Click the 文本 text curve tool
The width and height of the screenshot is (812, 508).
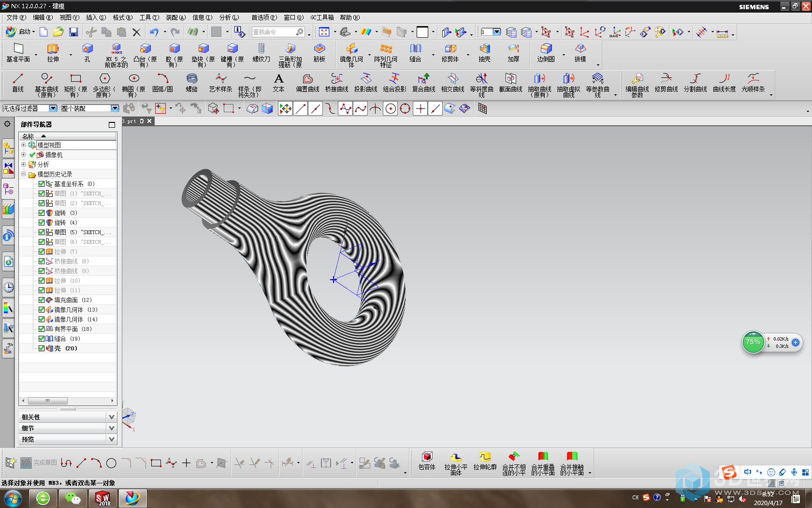coord(279,83)
